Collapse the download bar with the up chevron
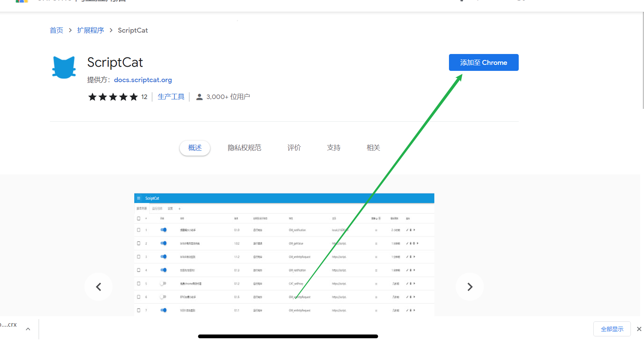Viewport: 644px width, 342px height. click(x=28, y=328)
